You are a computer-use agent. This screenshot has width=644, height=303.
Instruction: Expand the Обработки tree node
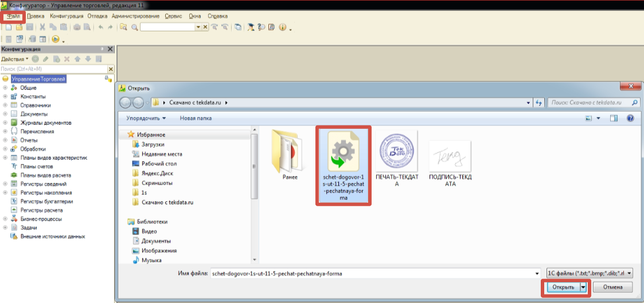(5, 149)
